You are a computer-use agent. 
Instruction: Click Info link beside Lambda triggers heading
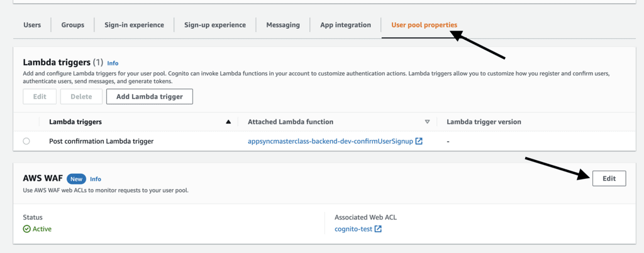point(113,63)
